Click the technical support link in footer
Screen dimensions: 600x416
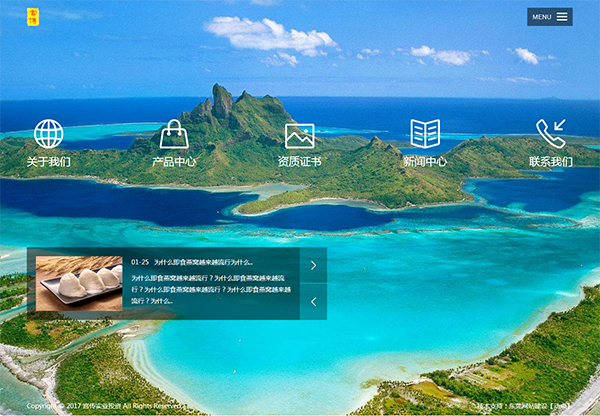click(524, 406)
